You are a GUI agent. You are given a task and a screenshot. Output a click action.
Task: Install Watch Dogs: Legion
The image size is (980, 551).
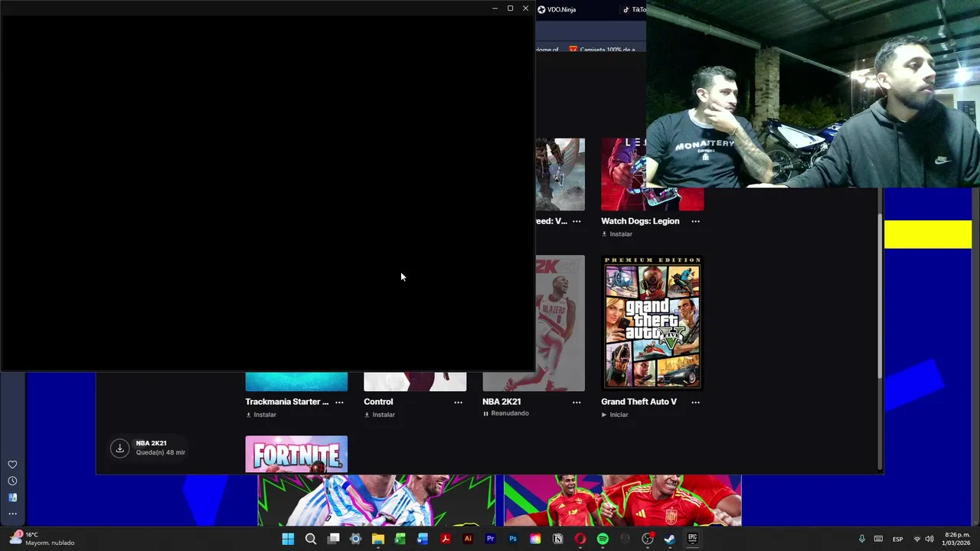pyautogui.click(x=617, y=234)
